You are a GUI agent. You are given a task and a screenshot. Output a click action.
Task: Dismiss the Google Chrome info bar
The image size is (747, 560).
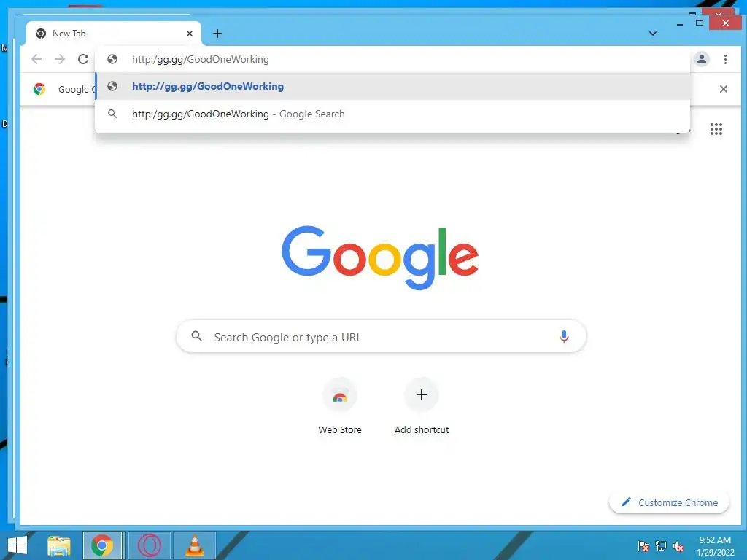point(723,89)
